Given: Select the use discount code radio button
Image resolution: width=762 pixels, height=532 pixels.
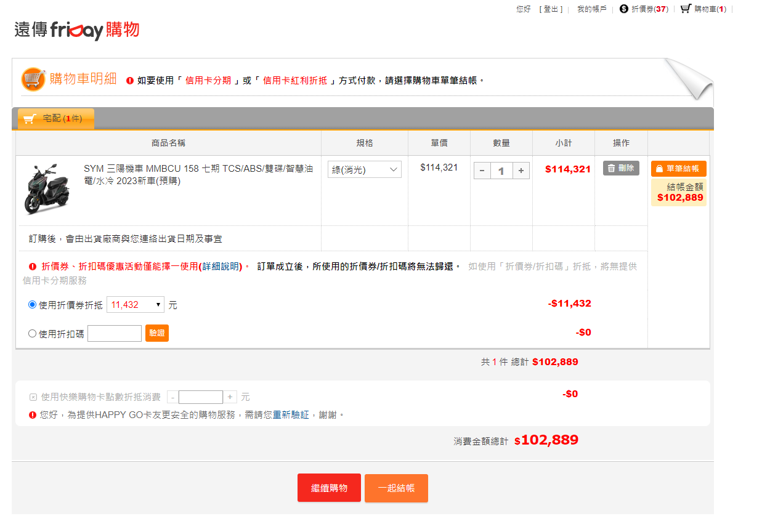Looking at the screenshot, I should 33,334.
